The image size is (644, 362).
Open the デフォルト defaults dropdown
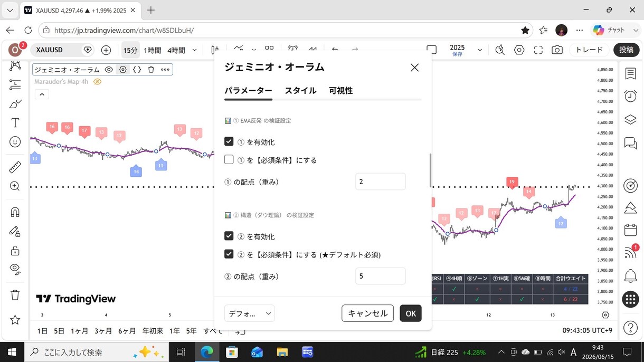point(249,313)
